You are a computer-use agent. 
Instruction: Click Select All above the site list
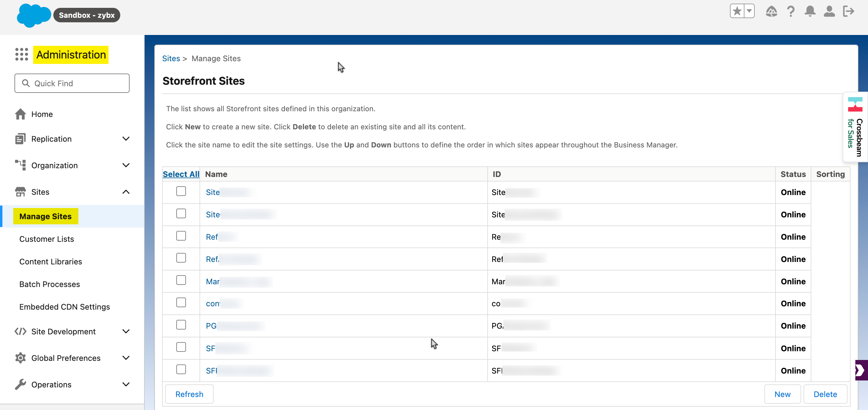point(181,174)
